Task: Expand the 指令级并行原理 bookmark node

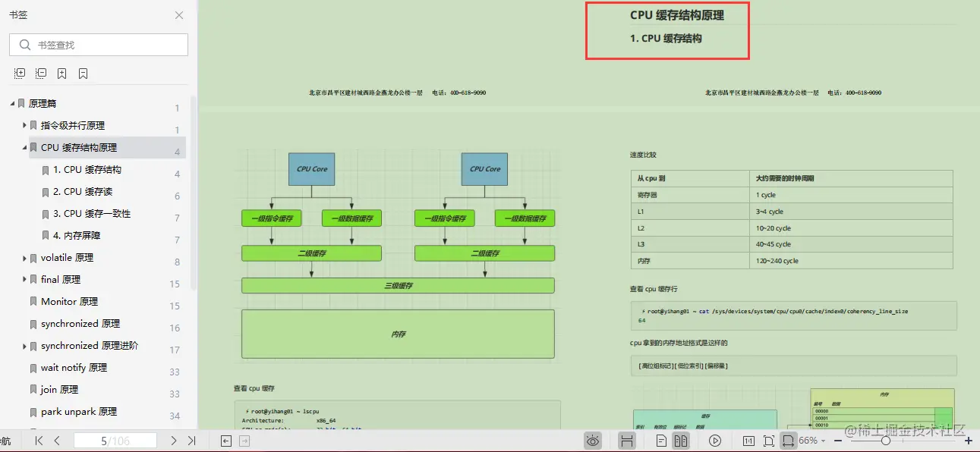Action: 24,125
